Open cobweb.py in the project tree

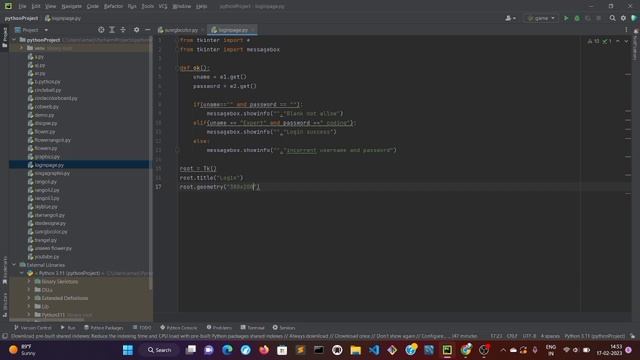[47, 107]
